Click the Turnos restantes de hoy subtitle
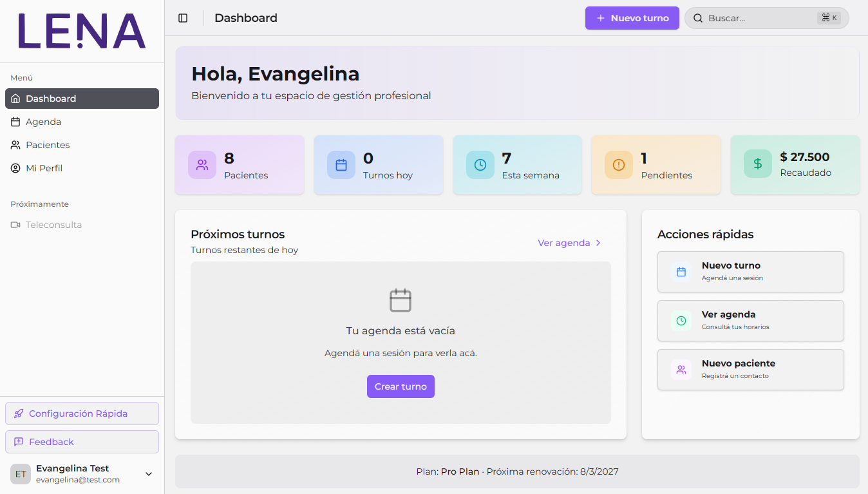 (x=245, y=250)
